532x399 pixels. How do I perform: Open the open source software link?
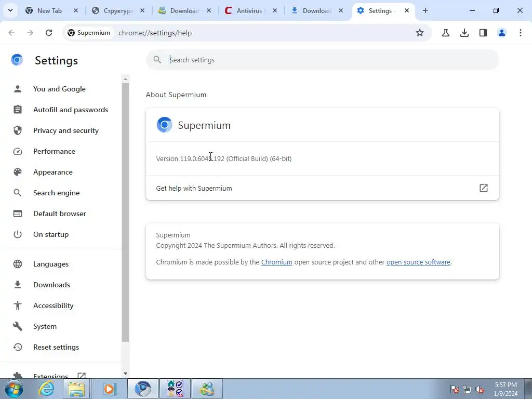tap(418, 262)
